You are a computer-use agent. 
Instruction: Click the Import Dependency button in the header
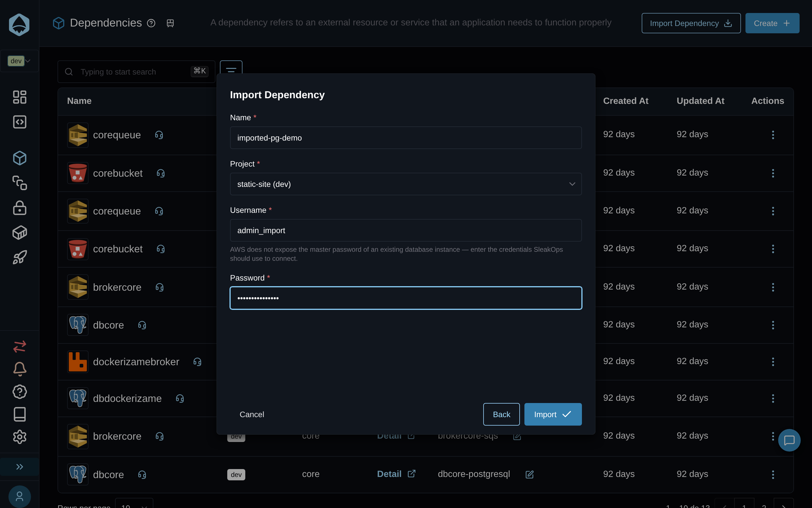(x=691, y=23)
